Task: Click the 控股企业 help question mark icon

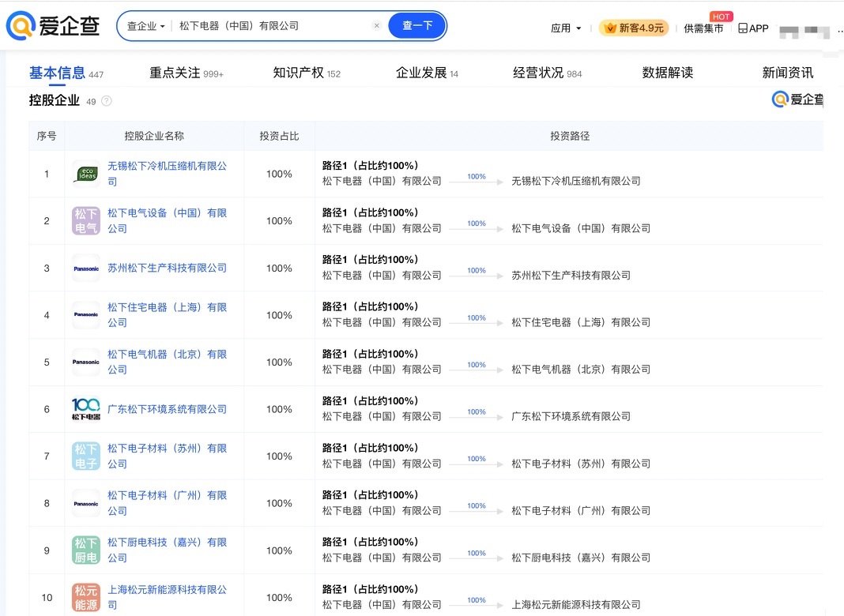Action: click(107, 100)
